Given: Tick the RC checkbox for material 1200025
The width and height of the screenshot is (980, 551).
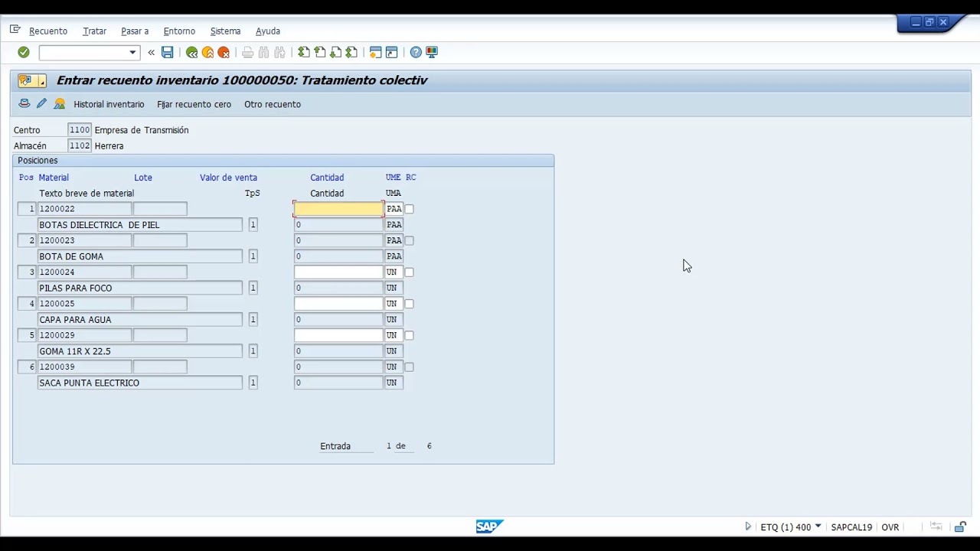Looking at the screenshot, I should (409, 304).
